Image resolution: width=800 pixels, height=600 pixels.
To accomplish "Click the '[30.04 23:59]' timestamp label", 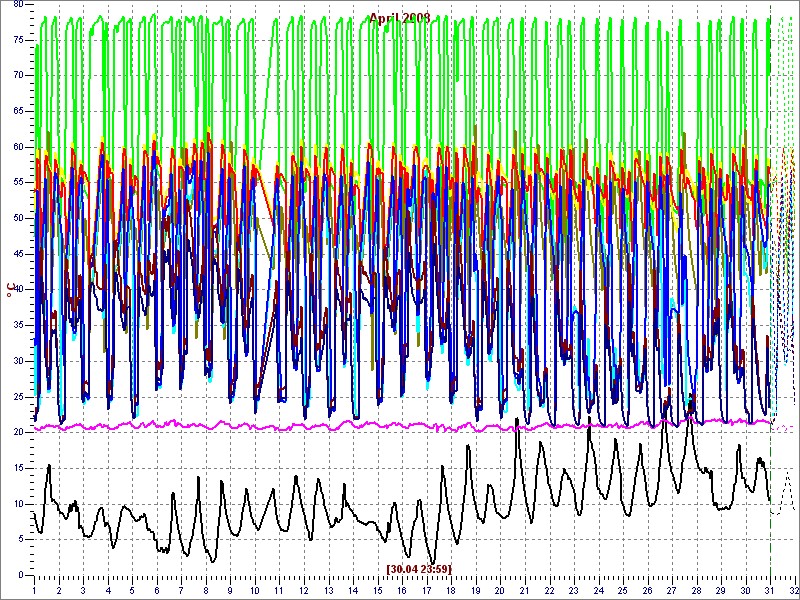I will coord(419,568).
